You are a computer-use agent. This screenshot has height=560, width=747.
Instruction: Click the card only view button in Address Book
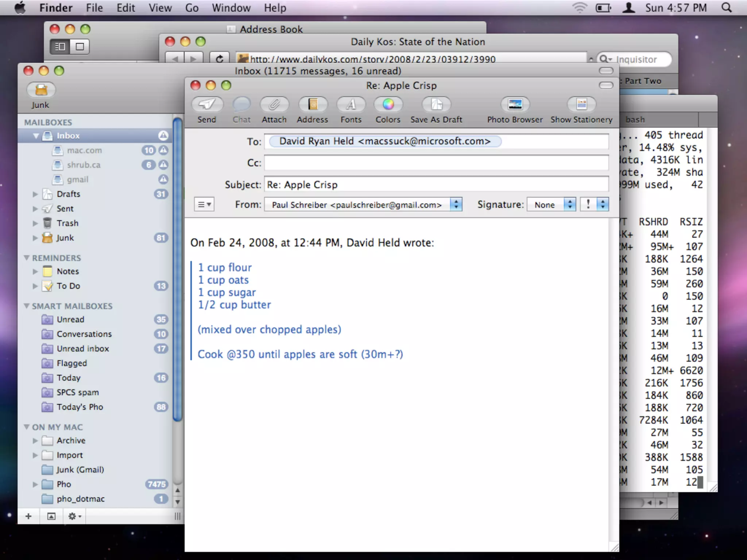[80, 47]
